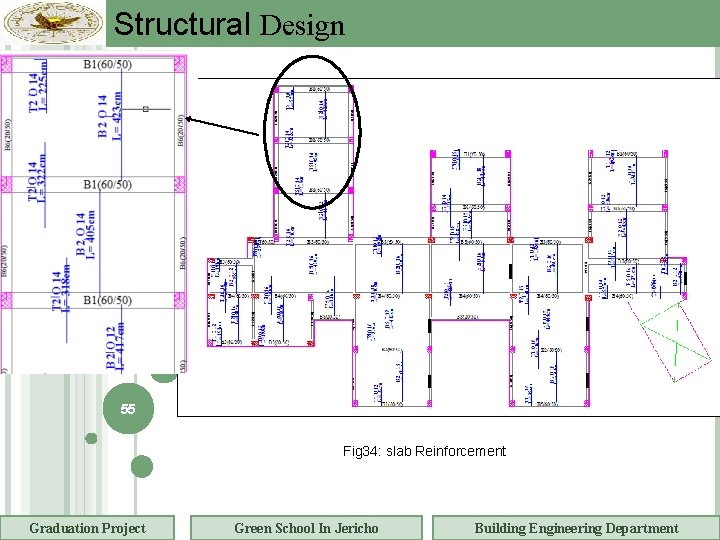Viewport: 720px width, 540px height.
Task: Click the "Building Engineering Department" footer box
Action: [576, 528]
